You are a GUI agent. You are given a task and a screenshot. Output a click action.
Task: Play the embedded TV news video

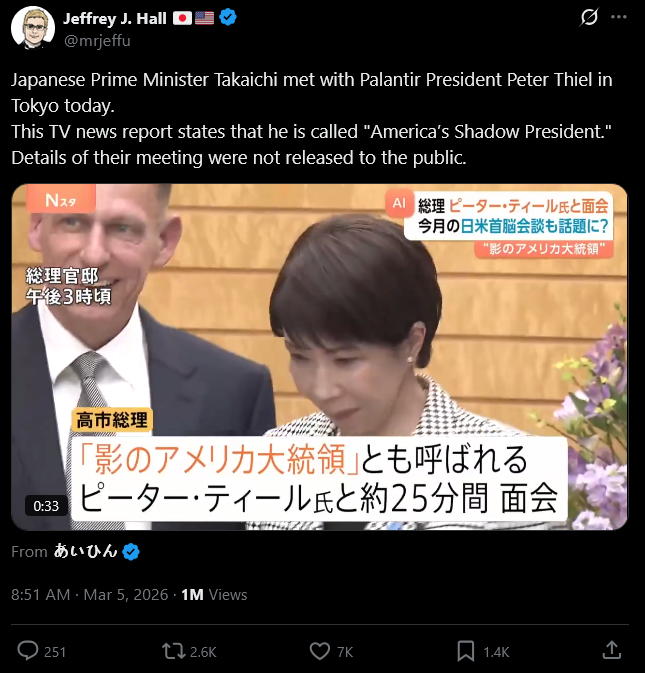319,357
